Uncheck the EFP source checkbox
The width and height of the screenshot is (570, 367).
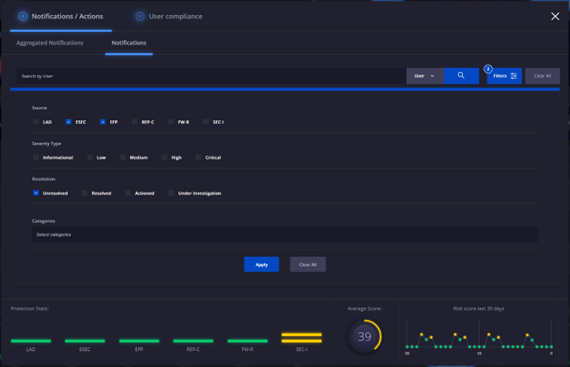point(103,122)
